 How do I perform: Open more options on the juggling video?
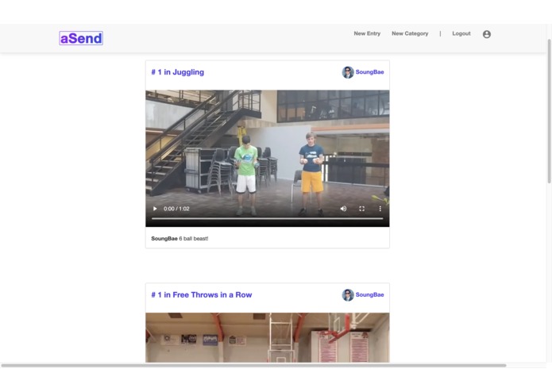click(380, 209)
